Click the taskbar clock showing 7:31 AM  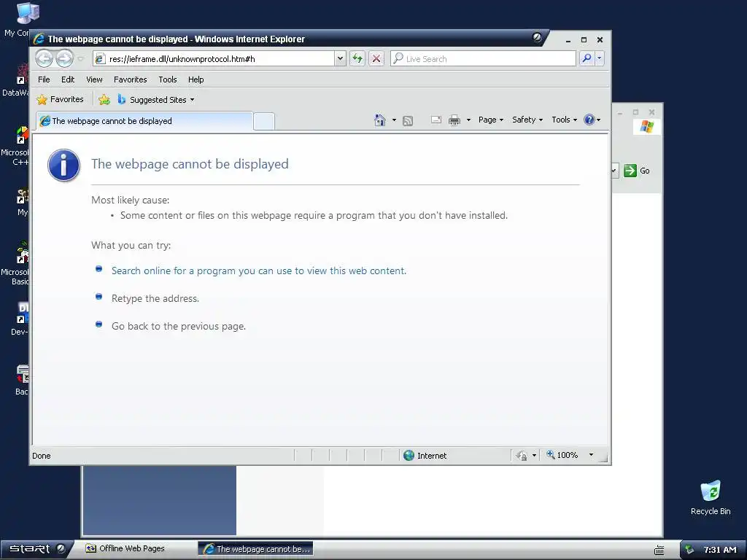point(720,550)
